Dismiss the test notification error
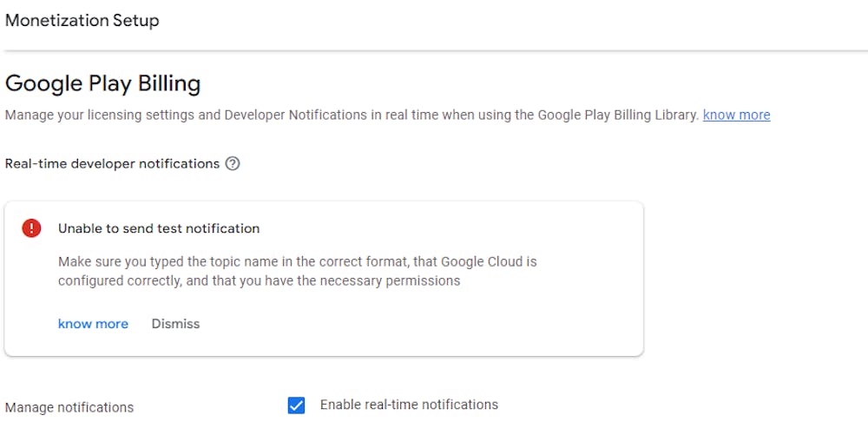 pos(175,324)
